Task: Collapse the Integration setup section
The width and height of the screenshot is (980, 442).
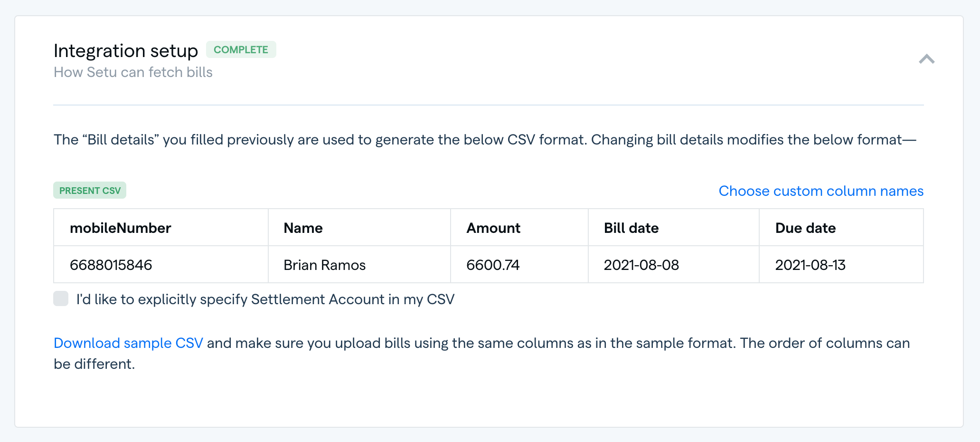Action: (927, 58)
